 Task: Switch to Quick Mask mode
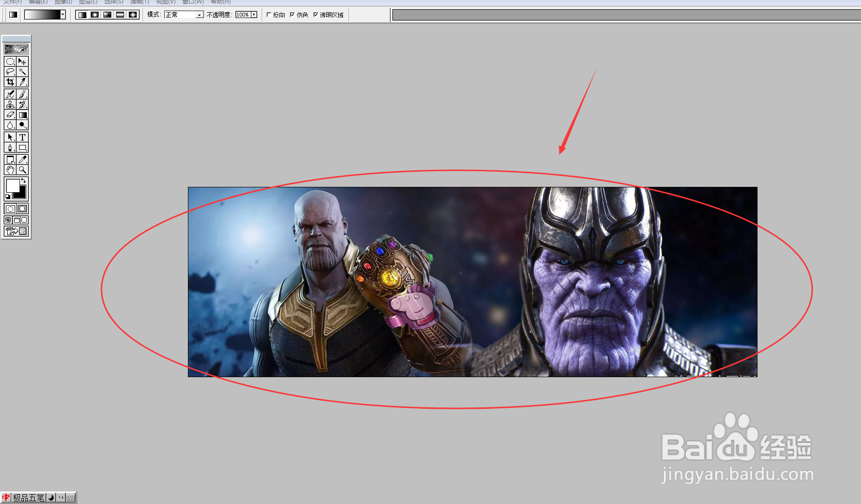22,209
